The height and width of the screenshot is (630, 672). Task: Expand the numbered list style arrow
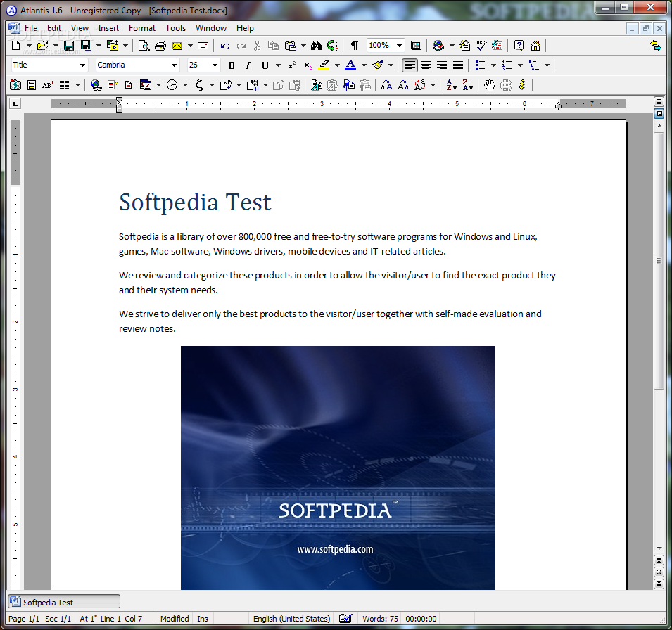[x=520, y=65]
